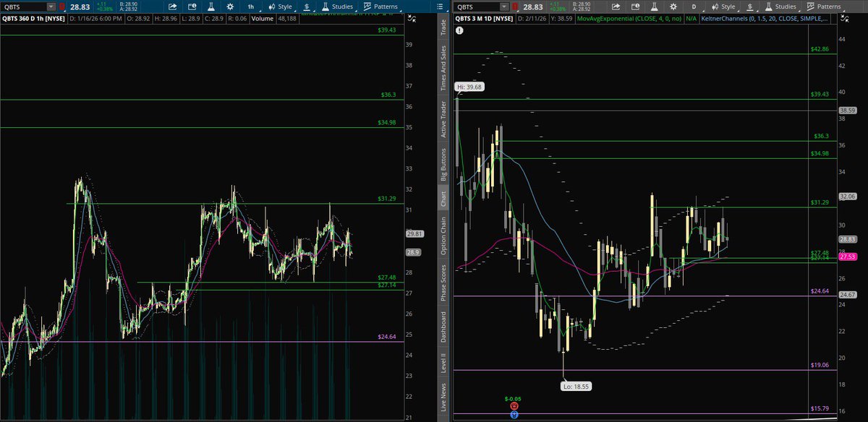Toggle the red alert indicator beside right QBTS quote
The image size is (868, 422).
[x=515, y=7]
